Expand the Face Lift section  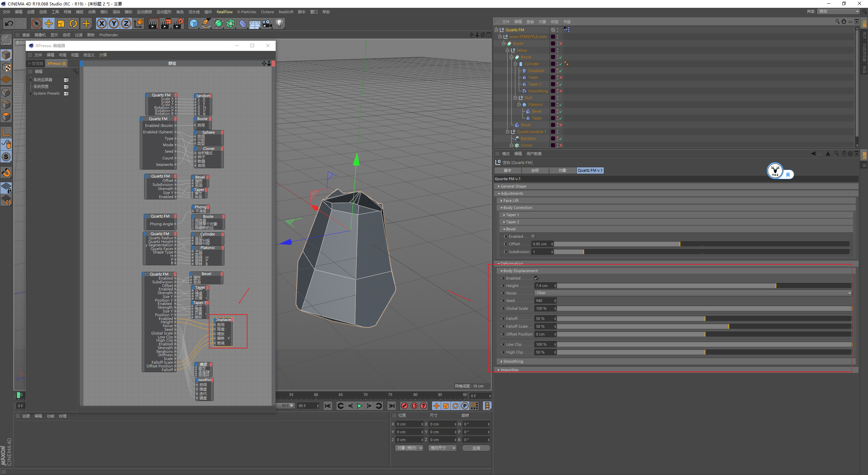512,201
